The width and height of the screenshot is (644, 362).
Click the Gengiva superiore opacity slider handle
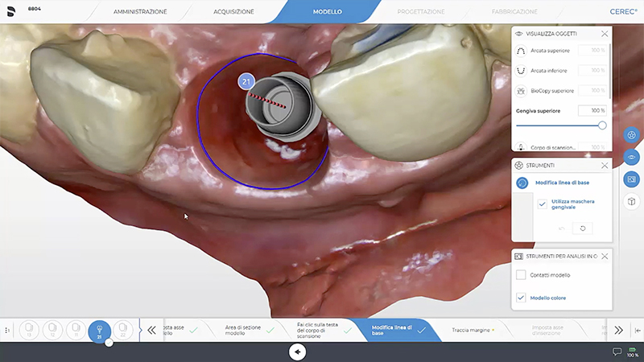click(x=602, y=125)
